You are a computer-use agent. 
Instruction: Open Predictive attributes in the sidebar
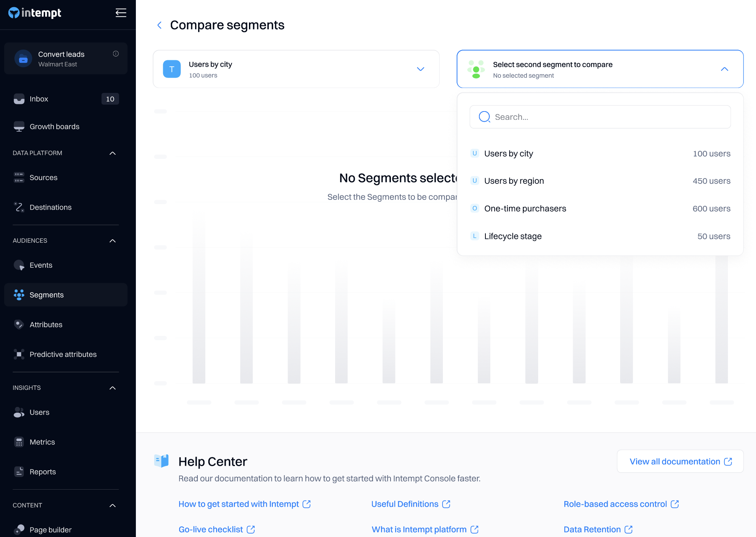tap(63, 354)
